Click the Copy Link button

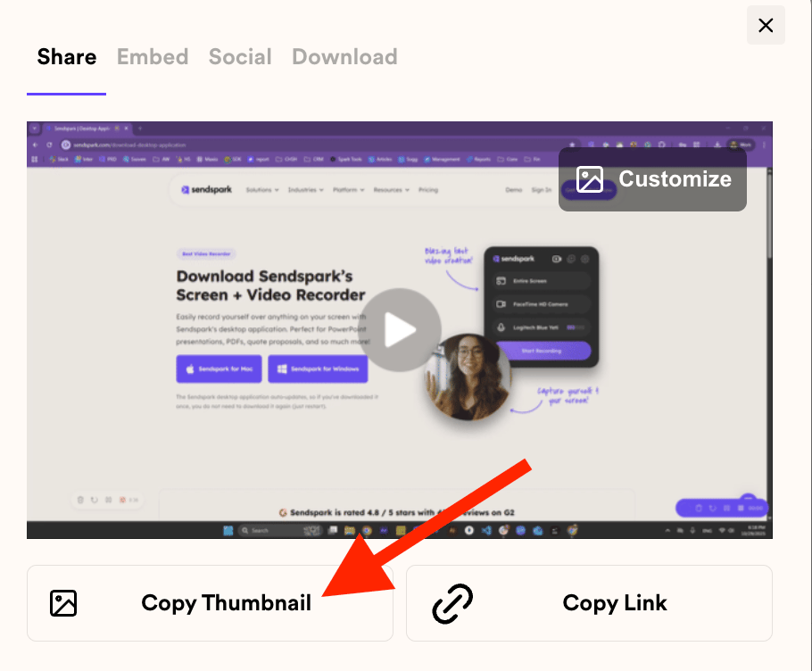pyautogui.click(x=589, y=603)
